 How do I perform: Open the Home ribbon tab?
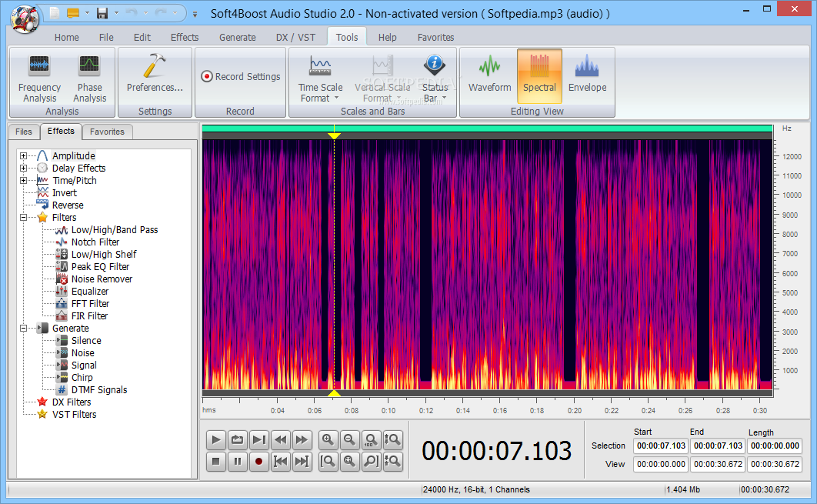point(67,38)
